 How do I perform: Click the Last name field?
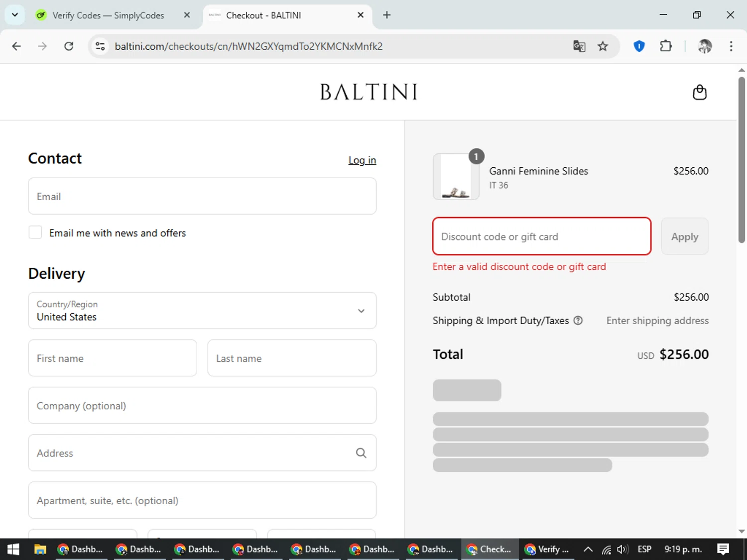coord(292,358)
